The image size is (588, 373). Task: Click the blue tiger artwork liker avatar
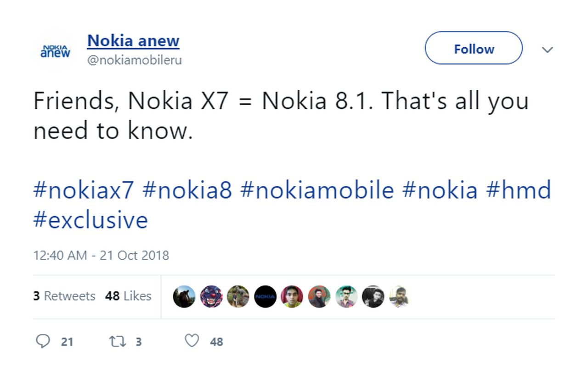point(211,296)
